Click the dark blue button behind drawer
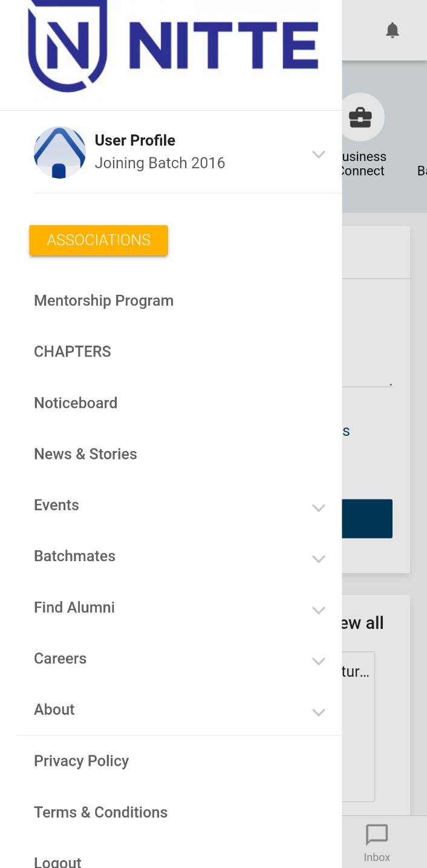The height and width of the screenshot is (868, 427). pos(367,519)
